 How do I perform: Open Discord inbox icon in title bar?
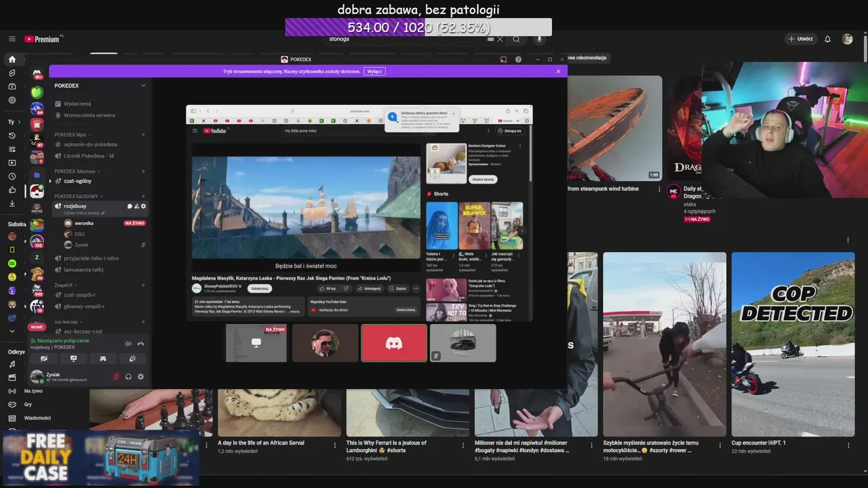[503, 60]
